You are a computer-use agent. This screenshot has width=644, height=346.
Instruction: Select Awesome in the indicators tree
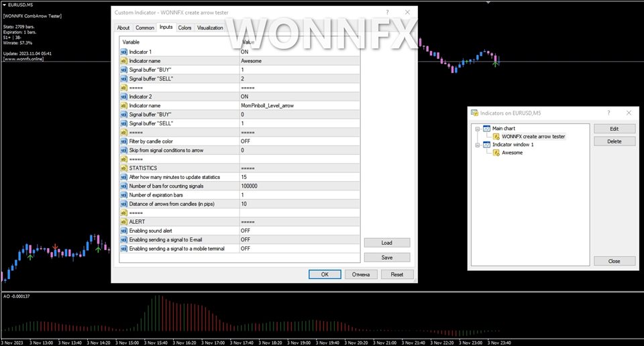[512, 152]
